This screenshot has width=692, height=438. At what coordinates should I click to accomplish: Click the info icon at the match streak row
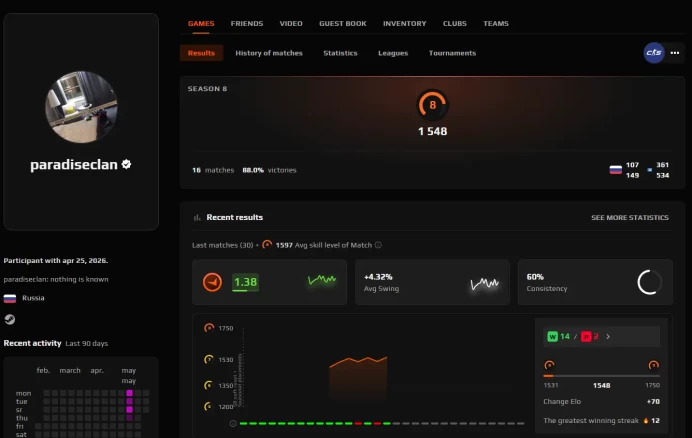coord(233,423)
